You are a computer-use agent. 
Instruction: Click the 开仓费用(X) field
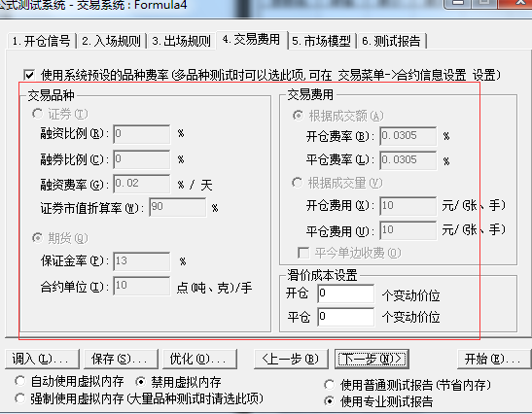tap(408, 206)
